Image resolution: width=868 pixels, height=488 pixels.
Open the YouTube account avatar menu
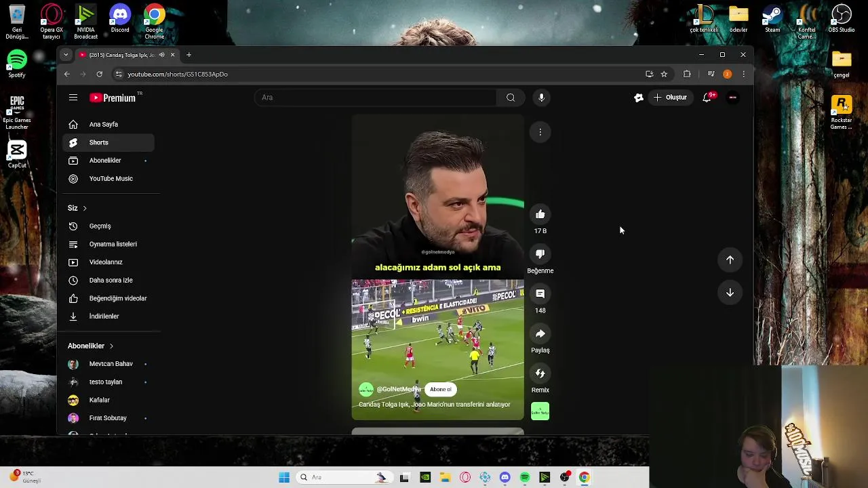click(732, 98)
